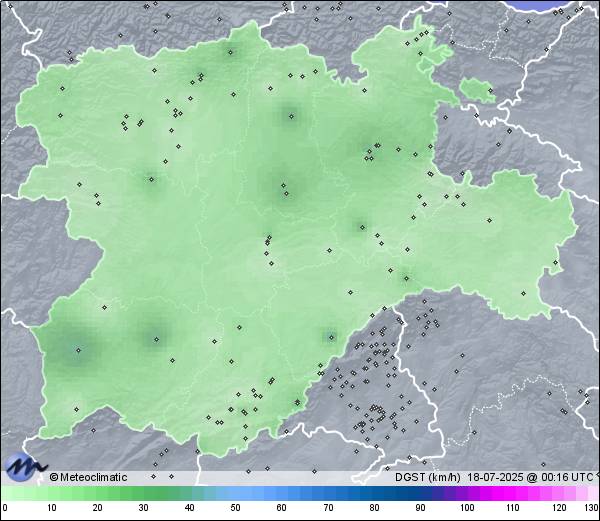The height and width of the screenshot is (521, 600).
Task: Select the 10 scale label
Action: (52, 508)
